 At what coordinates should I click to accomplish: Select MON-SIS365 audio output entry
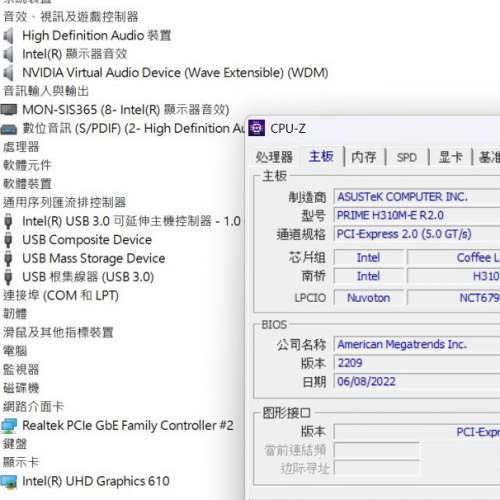(x=126, y=110)
